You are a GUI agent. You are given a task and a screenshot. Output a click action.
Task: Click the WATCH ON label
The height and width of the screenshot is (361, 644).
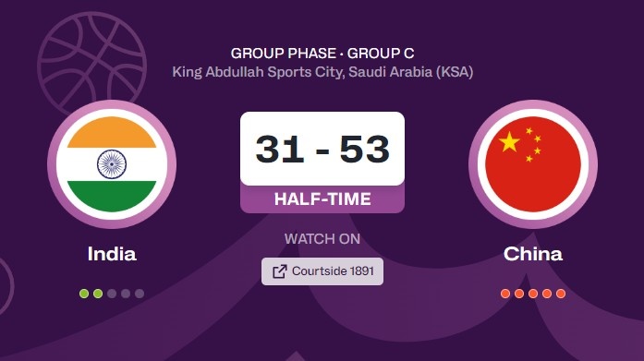coord(322,239)
